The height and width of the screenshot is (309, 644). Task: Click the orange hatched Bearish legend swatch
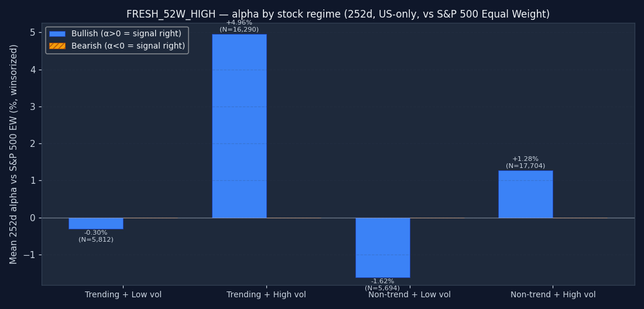tap(57, 46)
